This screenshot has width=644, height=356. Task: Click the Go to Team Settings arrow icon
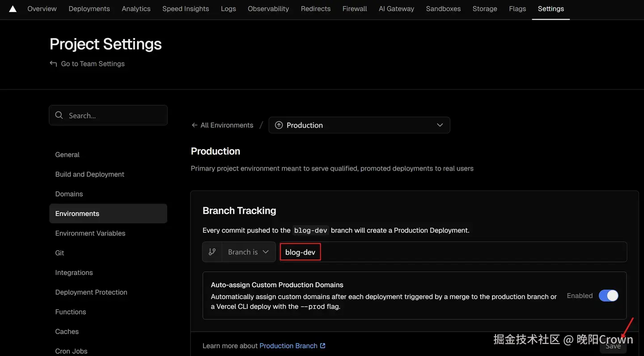[x=53, y=64]
